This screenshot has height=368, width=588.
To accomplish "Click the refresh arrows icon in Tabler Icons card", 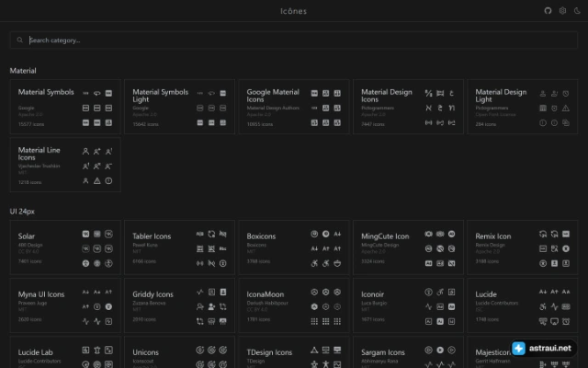I will point(211,234).
